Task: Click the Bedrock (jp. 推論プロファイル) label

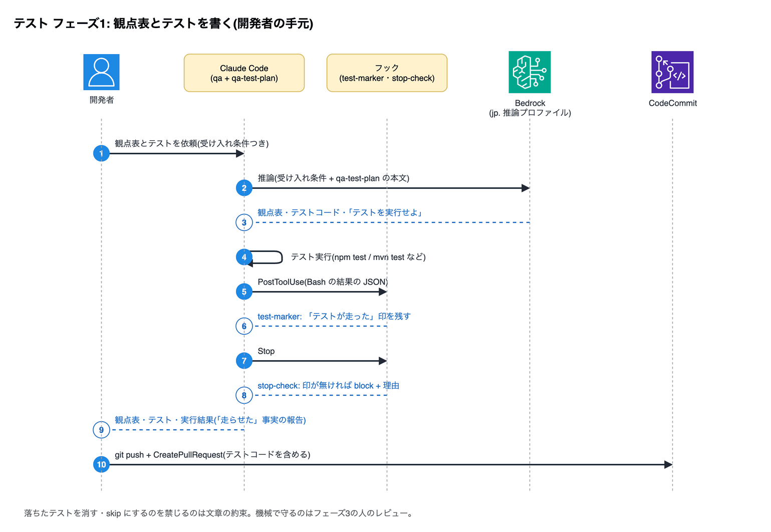Action: point(530,108)
